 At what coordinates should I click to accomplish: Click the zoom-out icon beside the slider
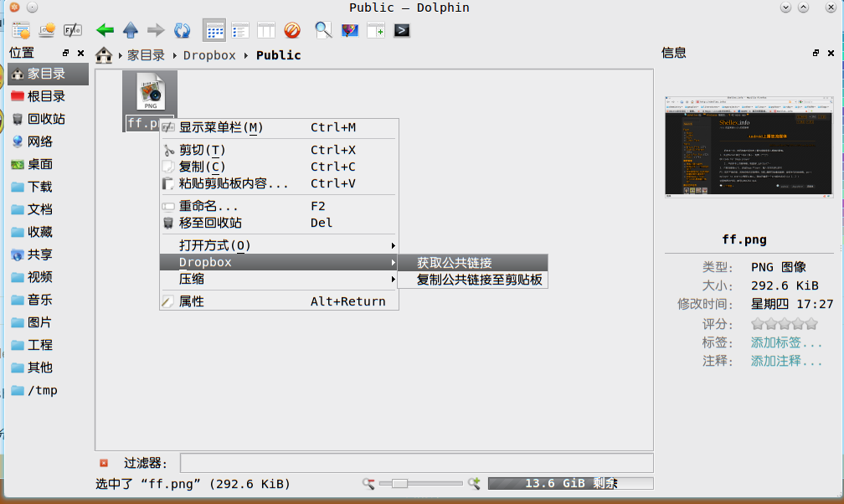click(x=368, y=484)
